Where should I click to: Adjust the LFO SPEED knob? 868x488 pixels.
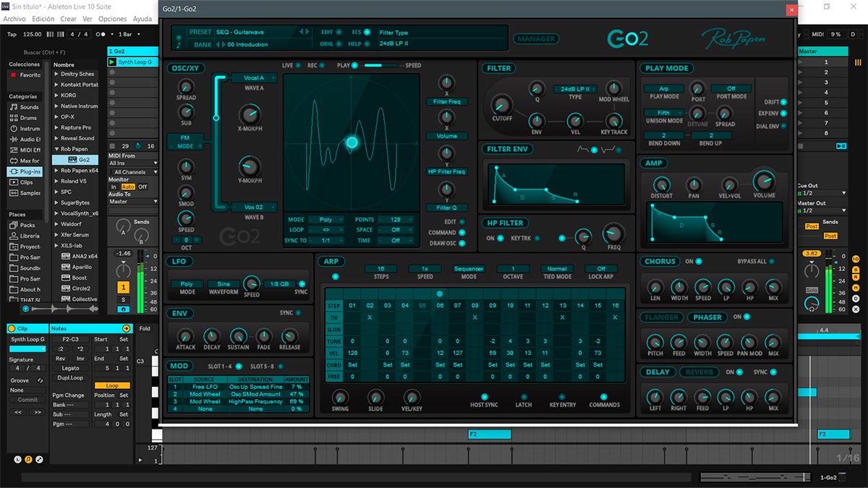pos(252,283)
